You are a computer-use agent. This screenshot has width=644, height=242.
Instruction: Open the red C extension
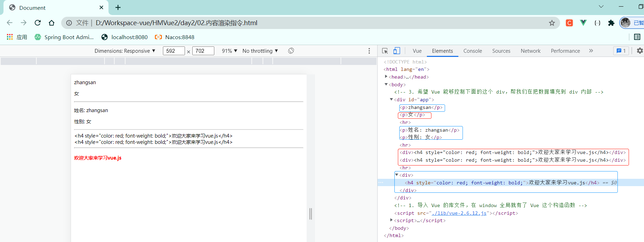tap(569, 23)
